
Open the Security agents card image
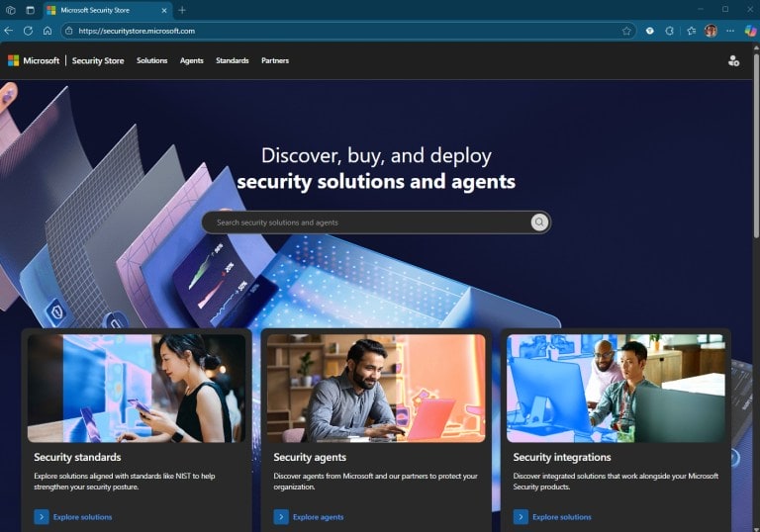pyautogui.click(x=376, y=388)
